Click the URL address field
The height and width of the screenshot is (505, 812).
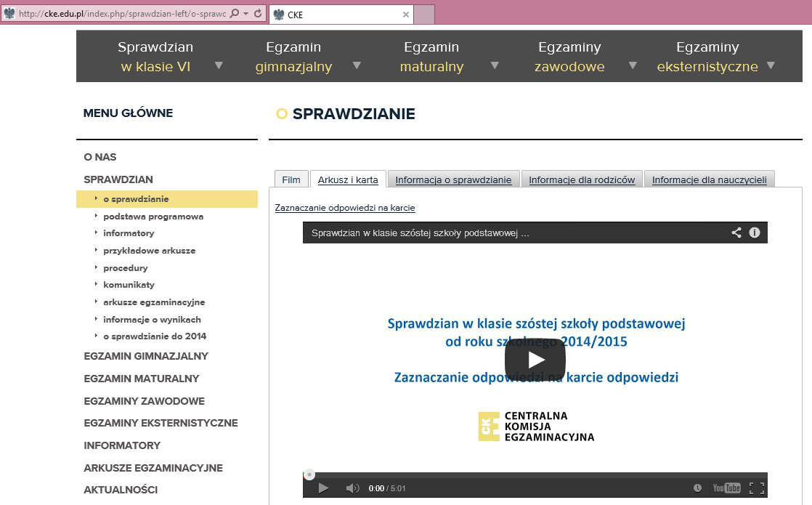pos(122,14)
